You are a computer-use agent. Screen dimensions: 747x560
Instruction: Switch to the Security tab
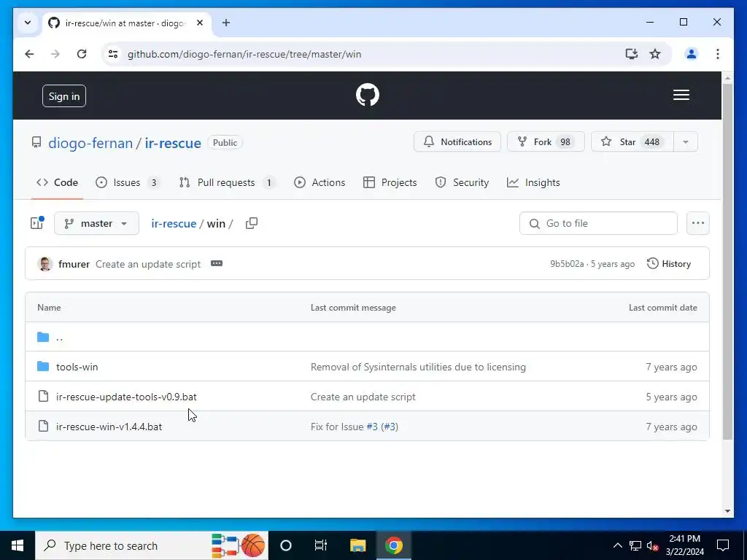462,182
